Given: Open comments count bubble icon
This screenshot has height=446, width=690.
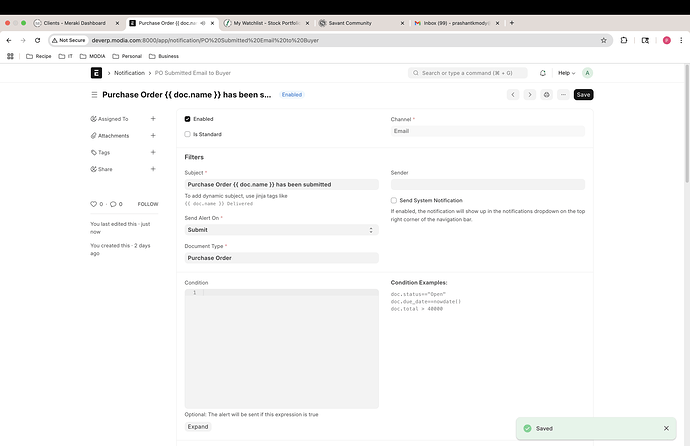Looking at the screenshot, I should coord(113,204).
